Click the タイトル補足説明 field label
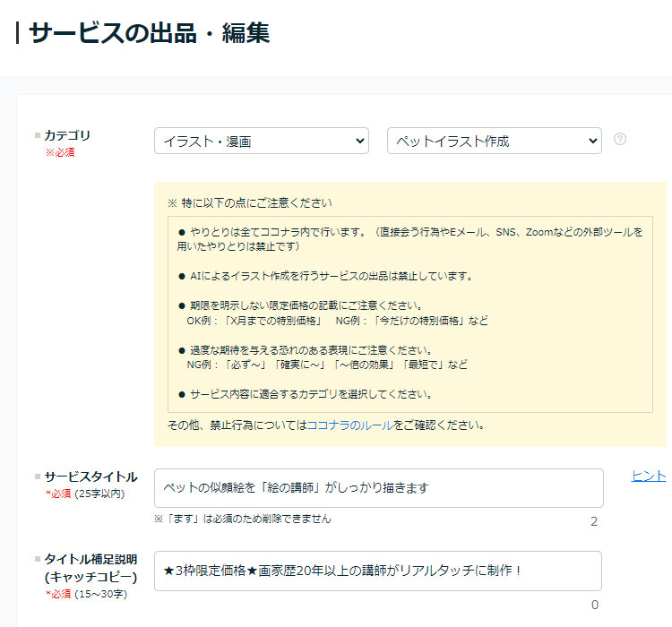 pyautogui.click(x=90, y=559)
